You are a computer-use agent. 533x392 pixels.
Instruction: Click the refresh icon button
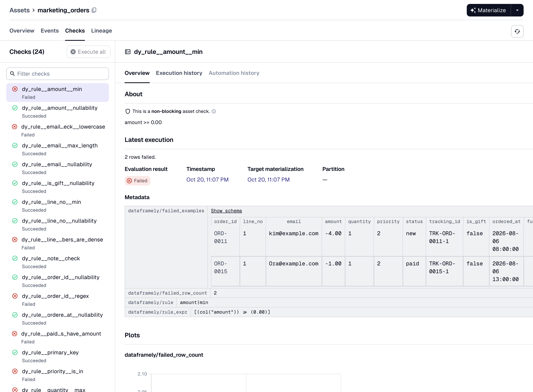pos(517,31)
